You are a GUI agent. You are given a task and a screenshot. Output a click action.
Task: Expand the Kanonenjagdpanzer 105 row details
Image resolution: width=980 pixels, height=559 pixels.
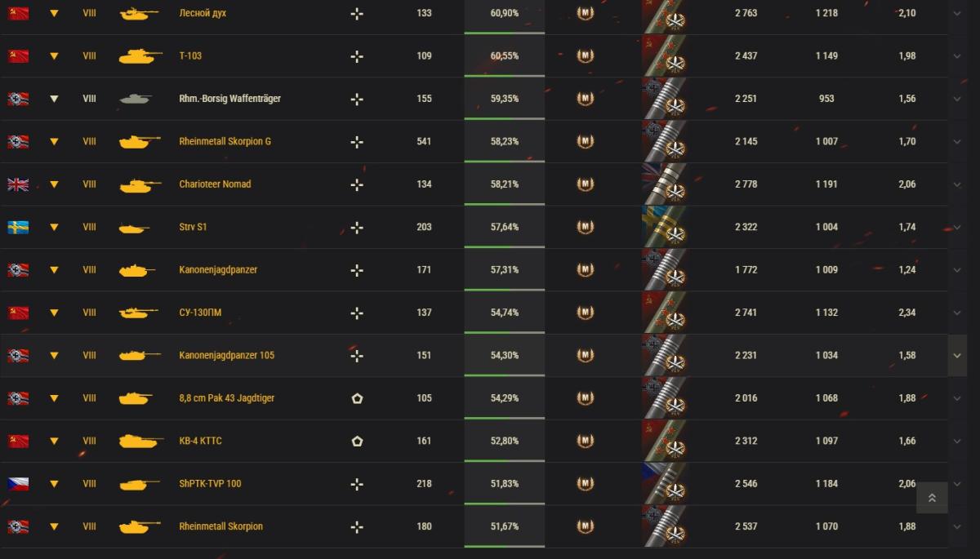[957, 355]
